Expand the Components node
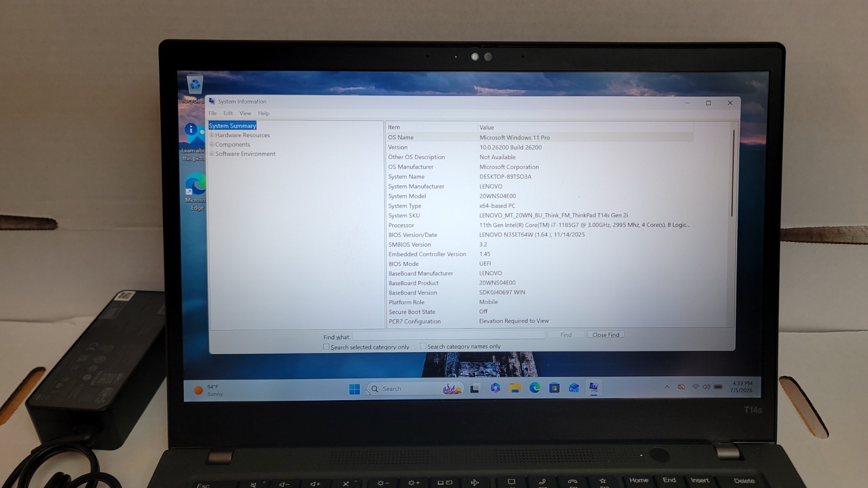 coord(212,144)
